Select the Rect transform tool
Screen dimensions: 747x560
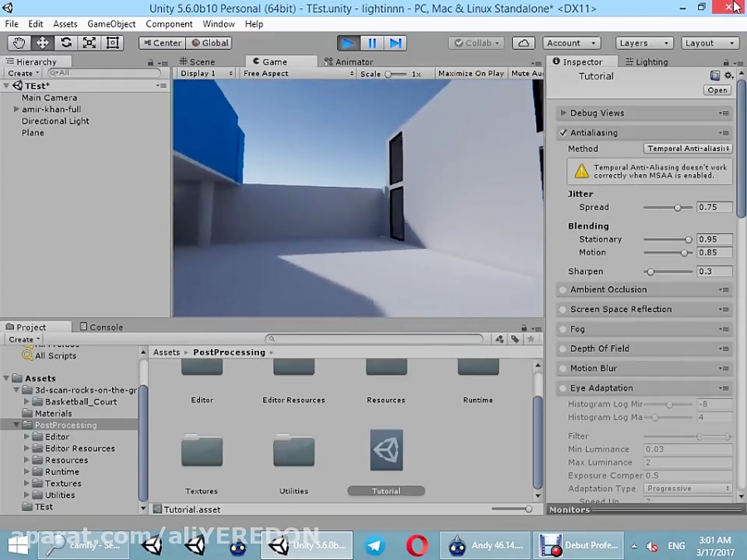pos(113,42)
